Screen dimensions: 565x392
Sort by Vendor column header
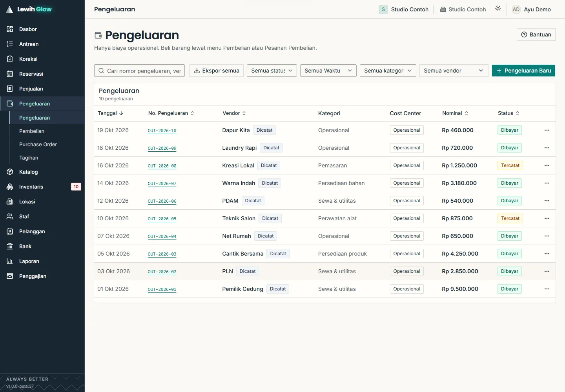[x=234, y=113]
